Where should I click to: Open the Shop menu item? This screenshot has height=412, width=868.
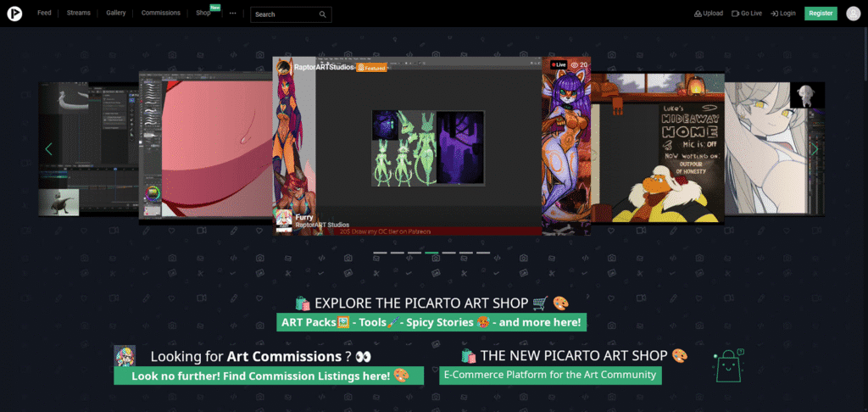pos(203,13)
